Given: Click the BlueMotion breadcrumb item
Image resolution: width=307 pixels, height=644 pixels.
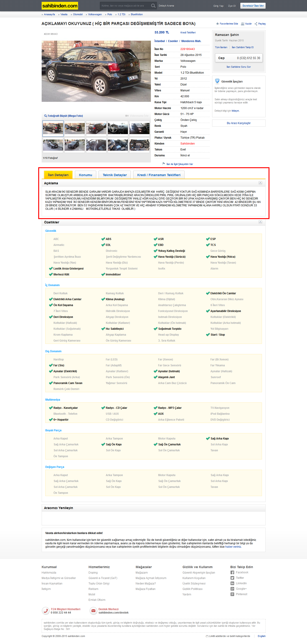Looking at the screenshot, I should tap(137, 14).
